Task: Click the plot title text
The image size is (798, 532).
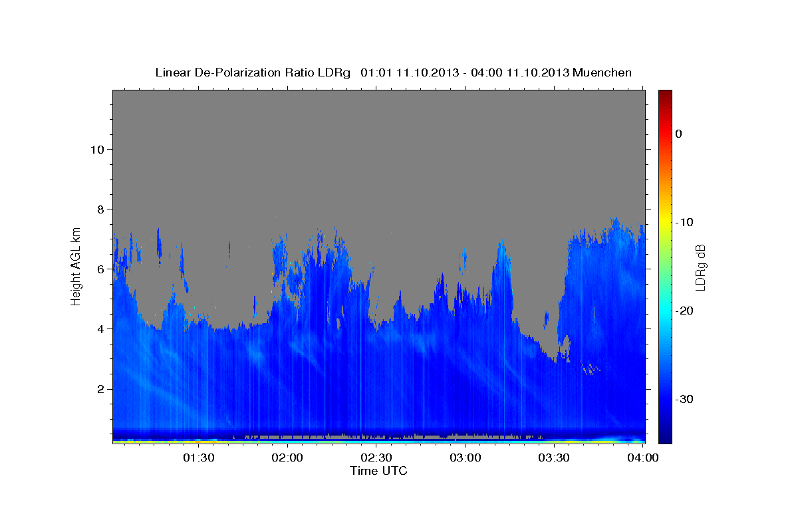Action: (x=394, y=72)
